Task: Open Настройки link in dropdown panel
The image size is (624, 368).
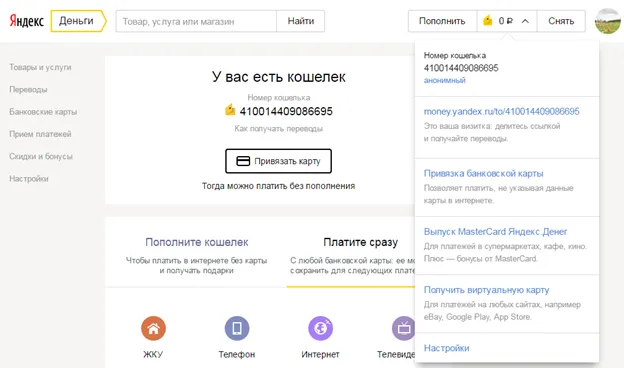Action: 447,348
